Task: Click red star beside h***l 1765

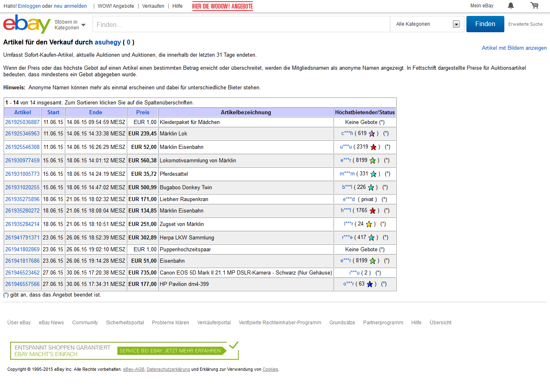Action: tap(373, 211)
